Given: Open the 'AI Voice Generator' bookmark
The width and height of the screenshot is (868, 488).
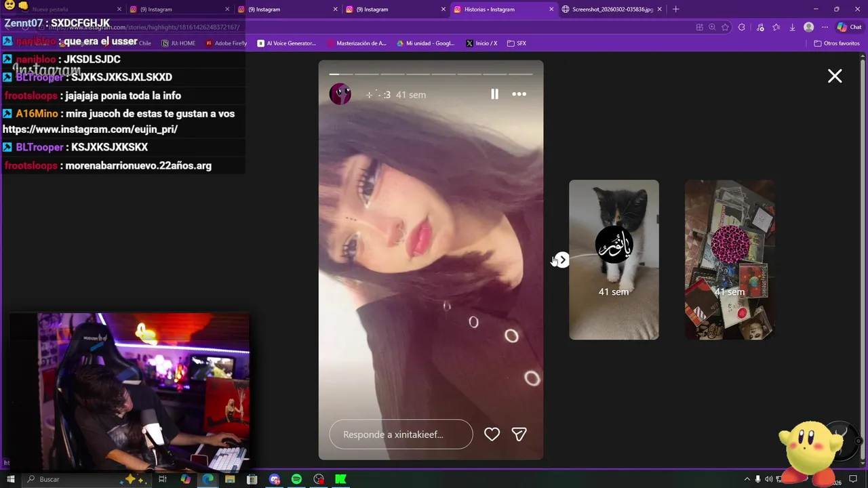Looking at the screenshot, I should click(x=286, y=43).
